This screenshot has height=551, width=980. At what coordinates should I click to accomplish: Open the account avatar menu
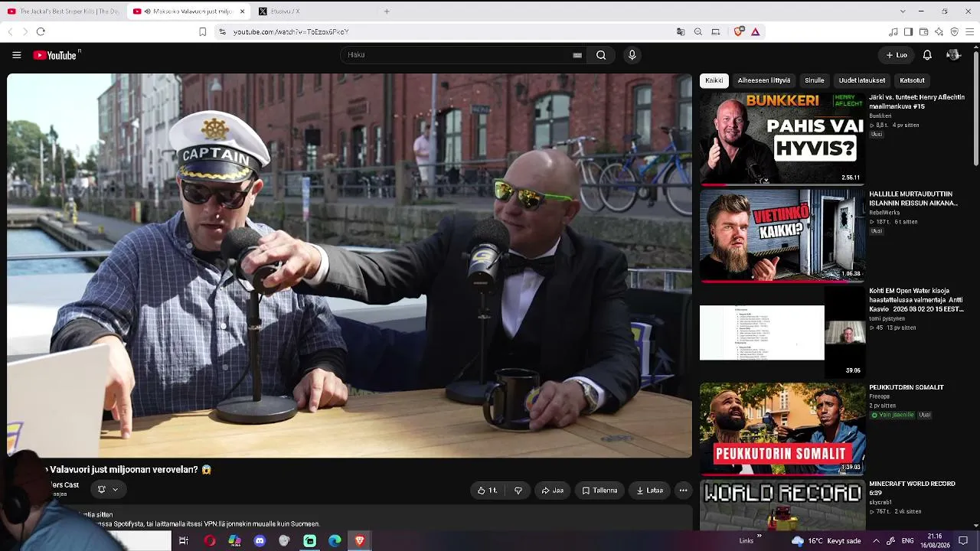click(953, 55)
